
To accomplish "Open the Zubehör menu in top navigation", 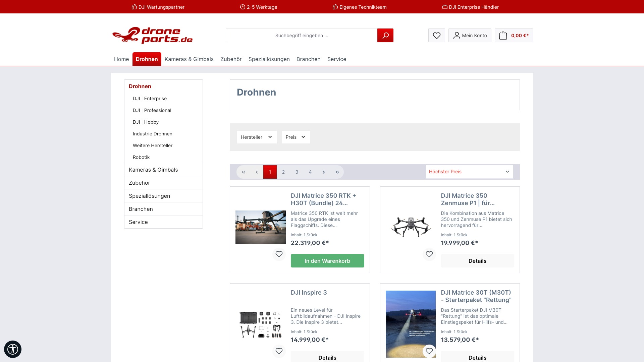I will 231,59.
